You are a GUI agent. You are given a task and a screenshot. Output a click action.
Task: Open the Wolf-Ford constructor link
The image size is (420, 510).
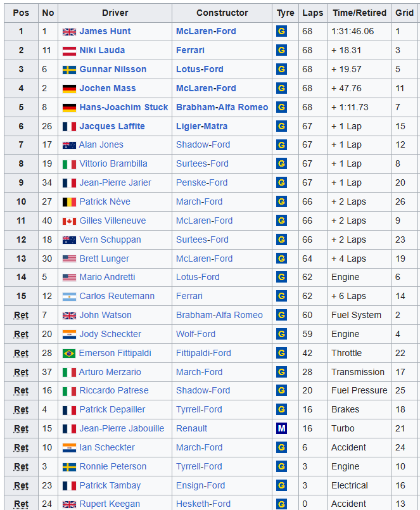point(196,334)
